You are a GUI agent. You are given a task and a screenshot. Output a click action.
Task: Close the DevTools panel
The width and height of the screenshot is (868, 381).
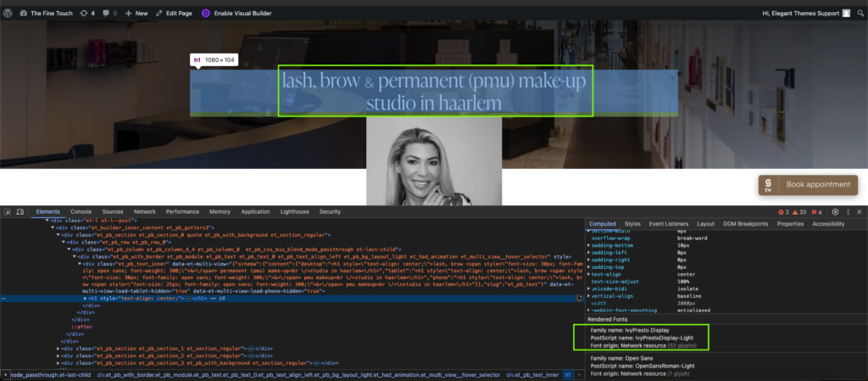(x=860, y=211)
